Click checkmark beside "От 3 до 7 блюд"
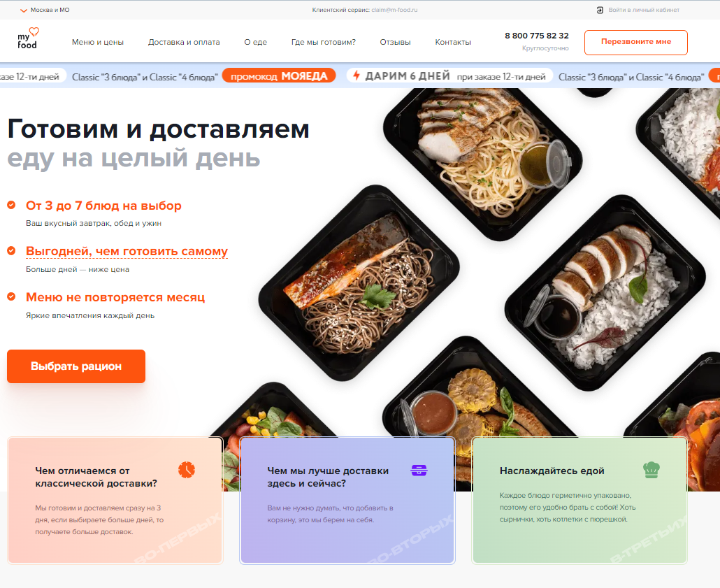This screenshot has width=720, height=588. click(x=11, y=205)
